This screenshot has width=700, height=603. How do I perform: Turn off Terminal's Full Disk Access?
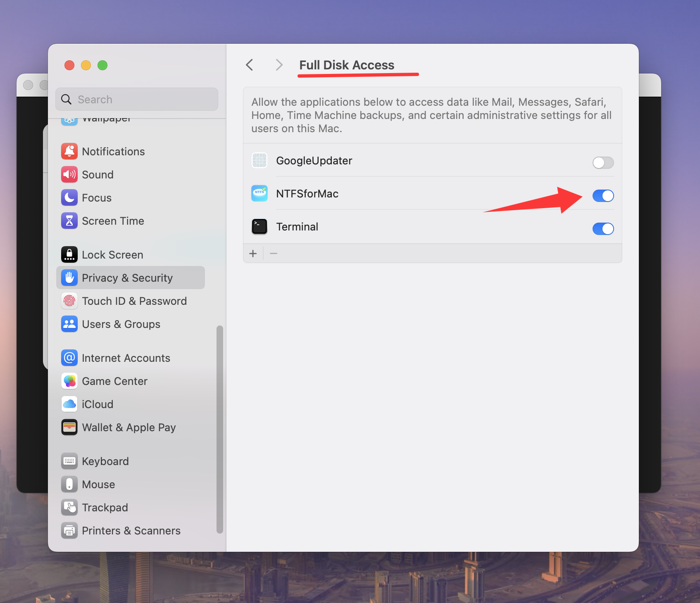(603, 228)
